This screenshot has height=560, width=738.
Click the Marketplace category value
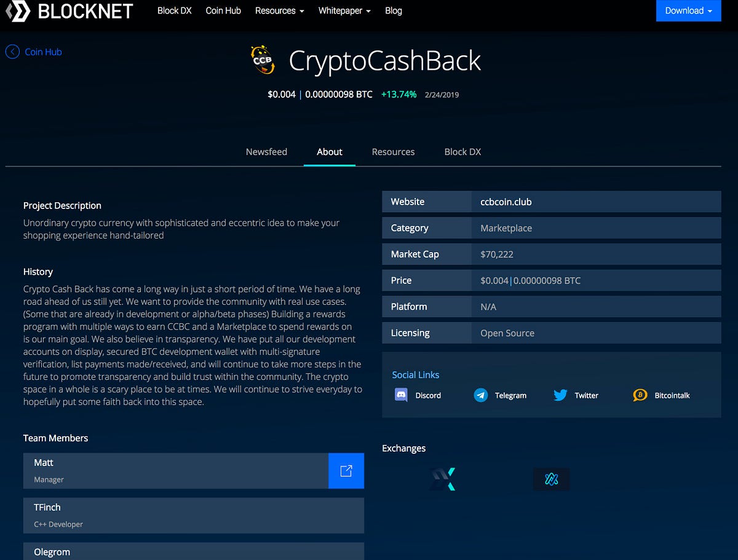(506, 228)
